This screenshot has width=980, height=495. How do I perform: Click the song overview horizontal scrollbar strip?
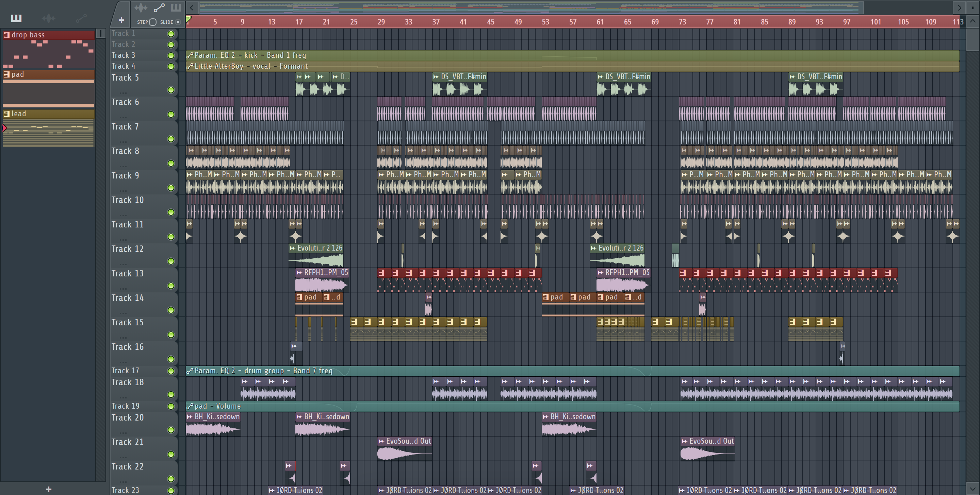pos(532,7)
